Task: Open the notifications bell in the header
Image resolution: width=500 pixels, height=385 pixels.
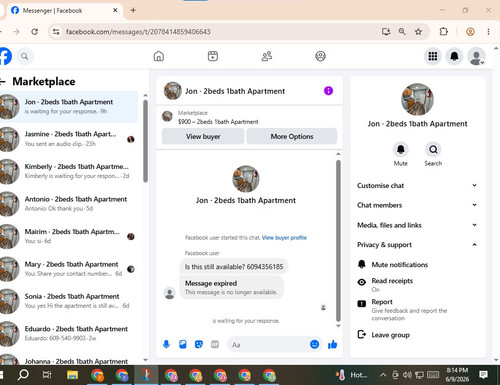Action: click(x=454, y=56)
